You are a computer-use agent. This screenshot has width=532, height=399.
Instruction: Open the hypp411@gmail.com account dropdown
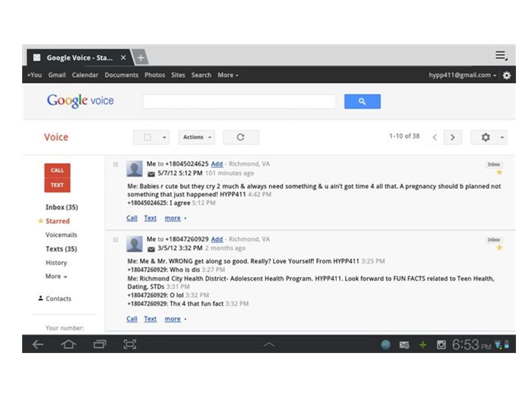click(x=462, y=75)
